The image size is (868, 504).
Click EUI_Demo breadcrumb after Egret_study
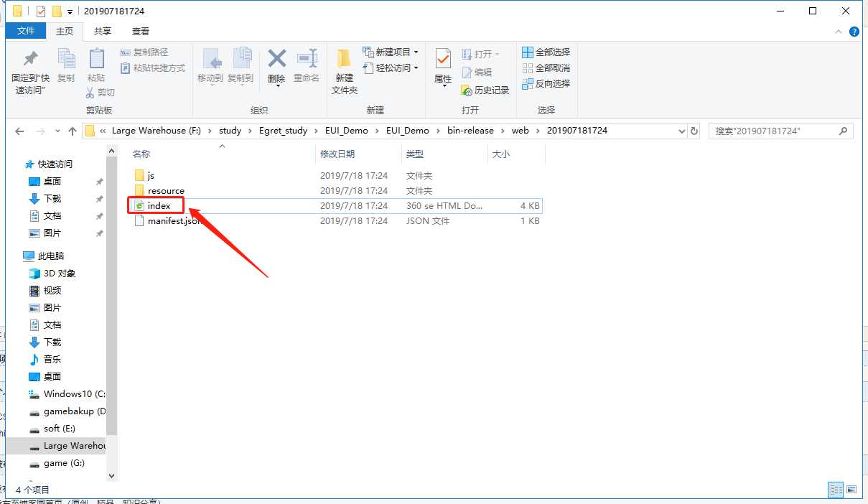click(x=346, y=131)
